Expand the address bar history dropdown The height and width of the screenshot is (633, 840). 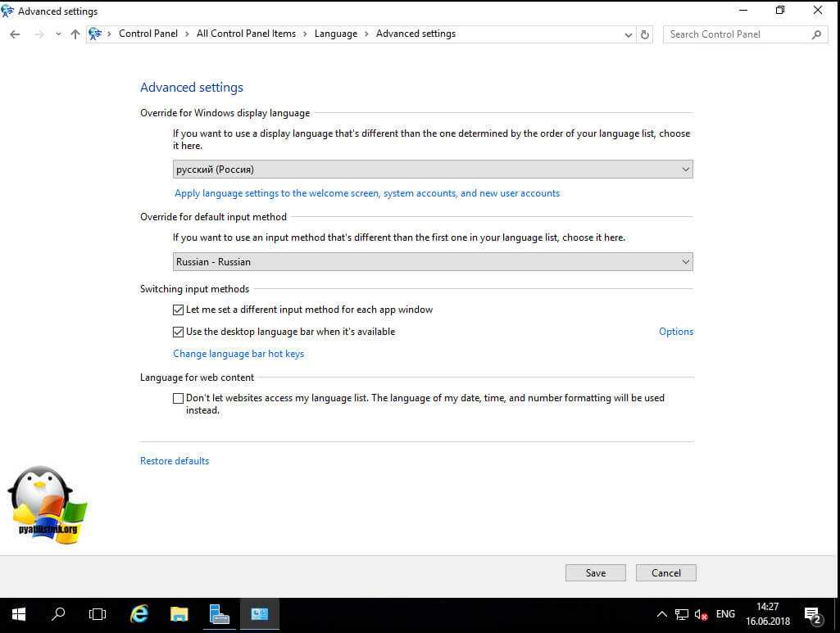tap(629, 34)
